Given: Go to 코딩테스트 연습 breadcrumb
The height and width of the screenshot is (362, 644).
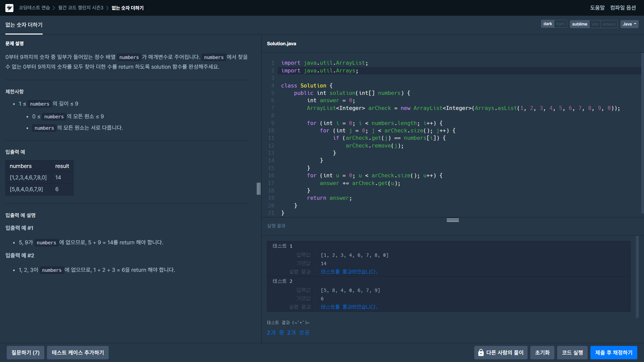Looking at the screenshot, I should (x=34, y=8).
